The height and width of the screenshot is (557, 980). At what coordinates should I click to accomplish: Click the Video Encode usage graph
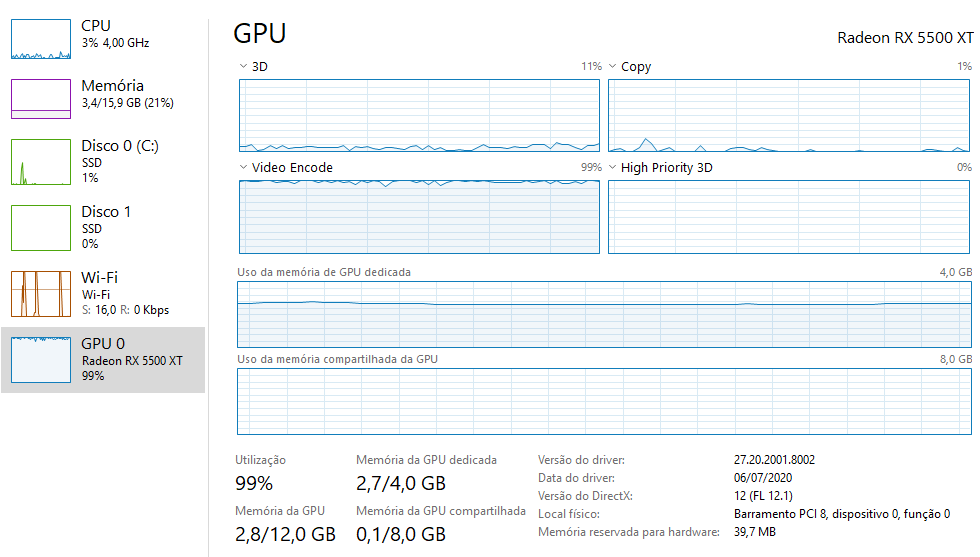click(419, 217)
